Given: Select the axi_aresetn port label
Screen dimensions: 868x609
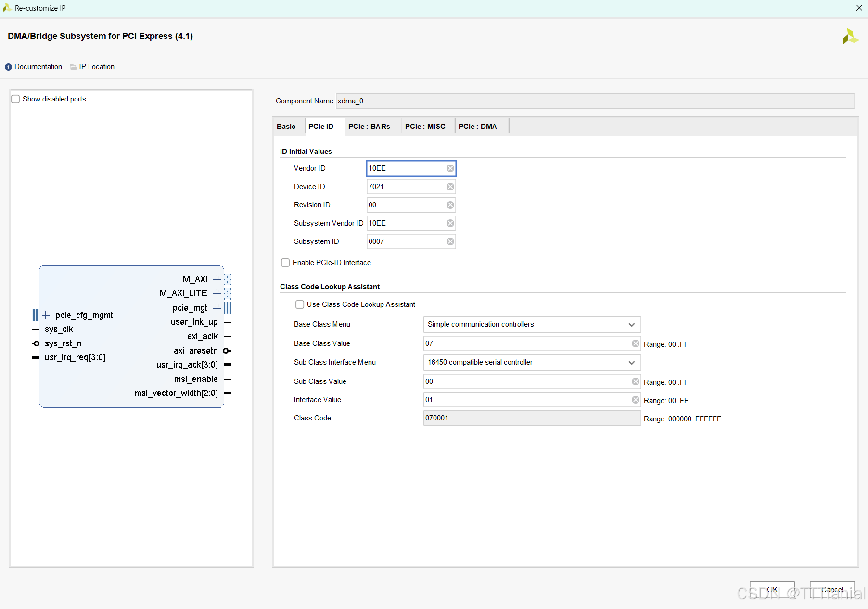Looking at the screenshot, I should tap(196, 351).
